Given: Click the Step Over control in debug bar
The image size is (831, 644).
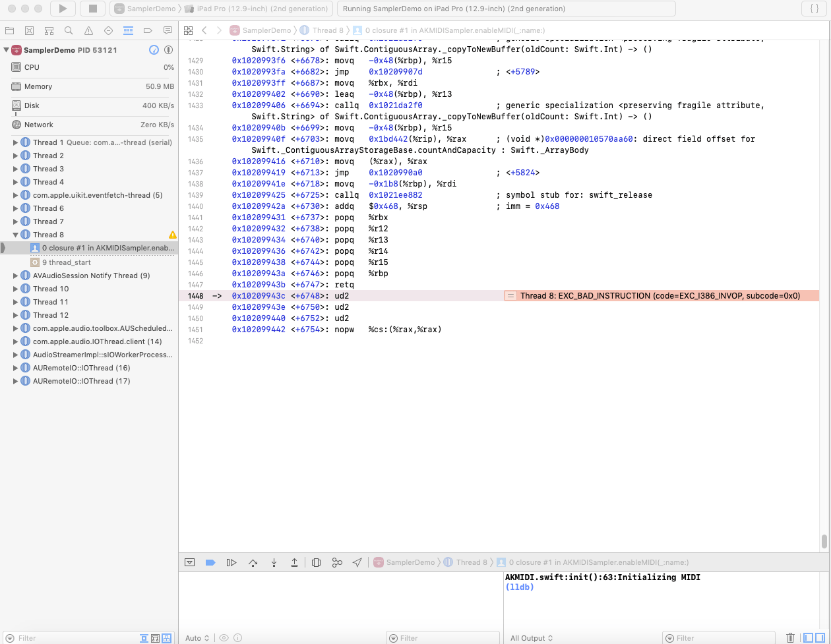Looking at the screenshot, I should coord(253,562).
